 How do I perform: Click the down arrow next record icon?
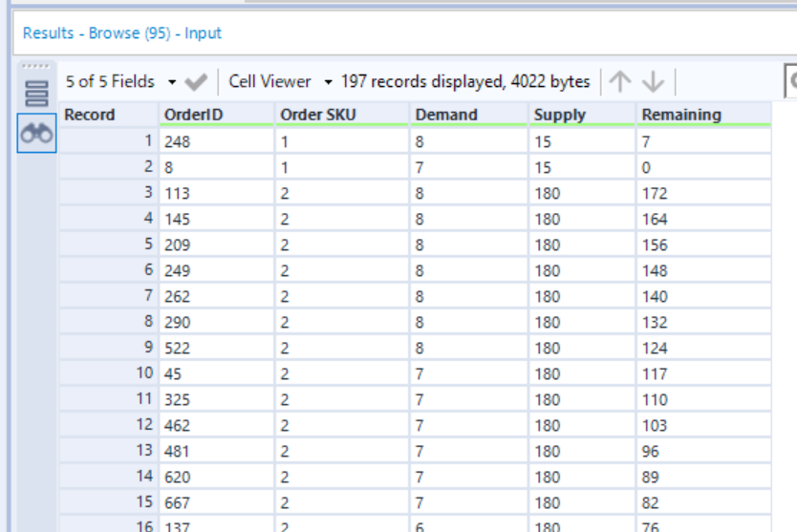653,81
